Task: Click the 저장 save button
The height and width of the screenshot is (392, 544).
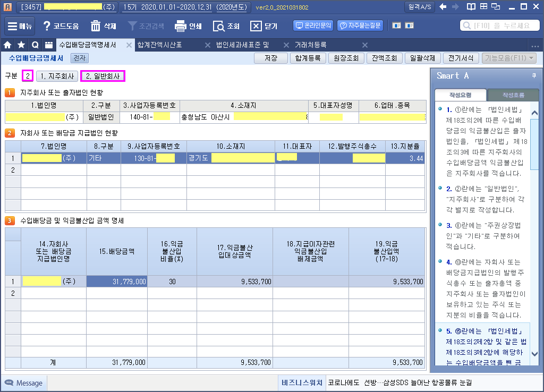Action: pos(271,58)
